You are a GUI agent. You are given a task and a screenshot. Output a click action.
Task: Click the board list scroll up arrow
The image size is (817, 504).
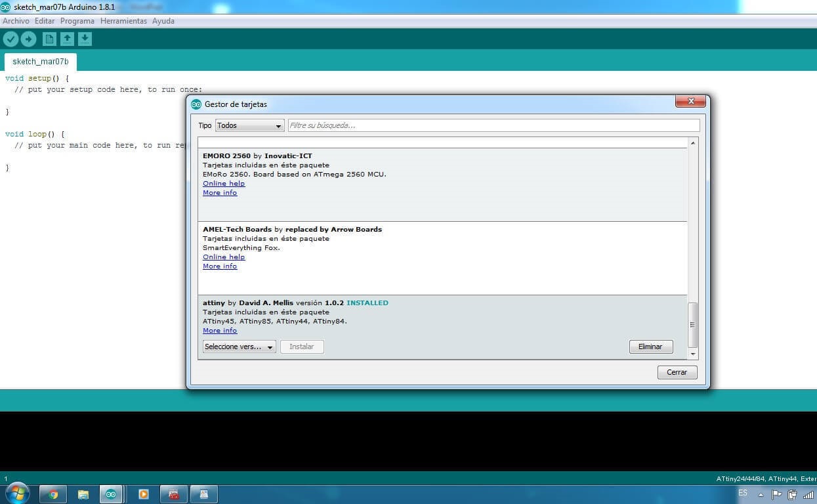pos(692,142)
